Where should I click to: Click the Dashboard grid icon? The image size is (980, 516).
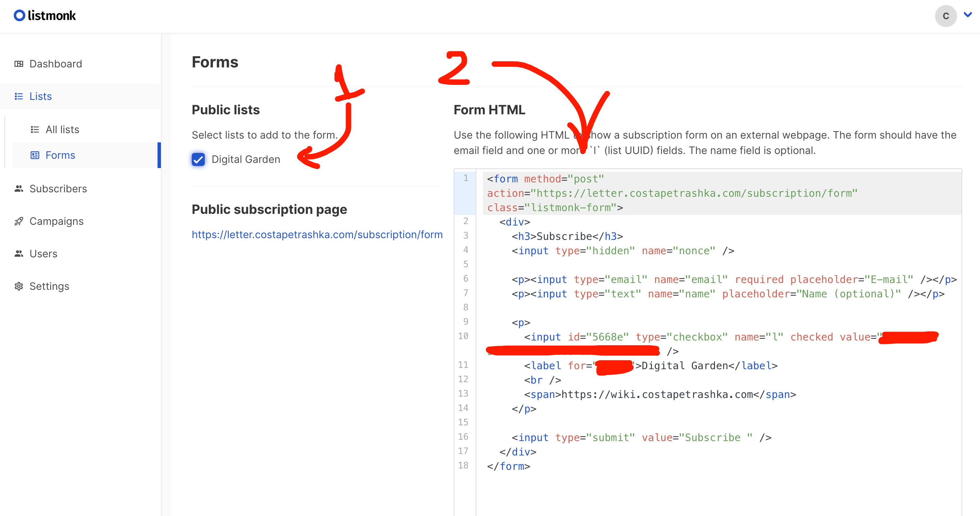click(18, 64)
